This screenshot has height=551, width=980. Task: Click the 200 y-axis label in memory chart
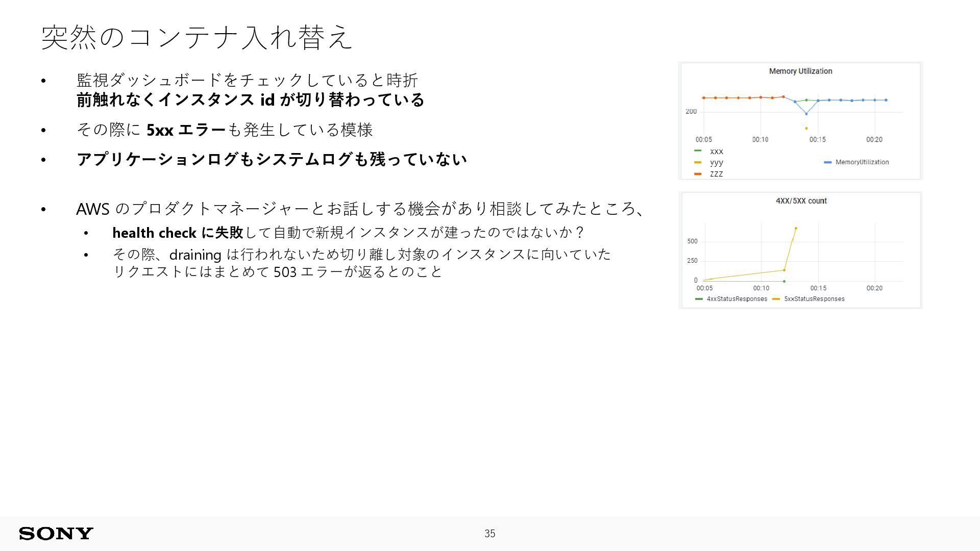click(691, 111)
